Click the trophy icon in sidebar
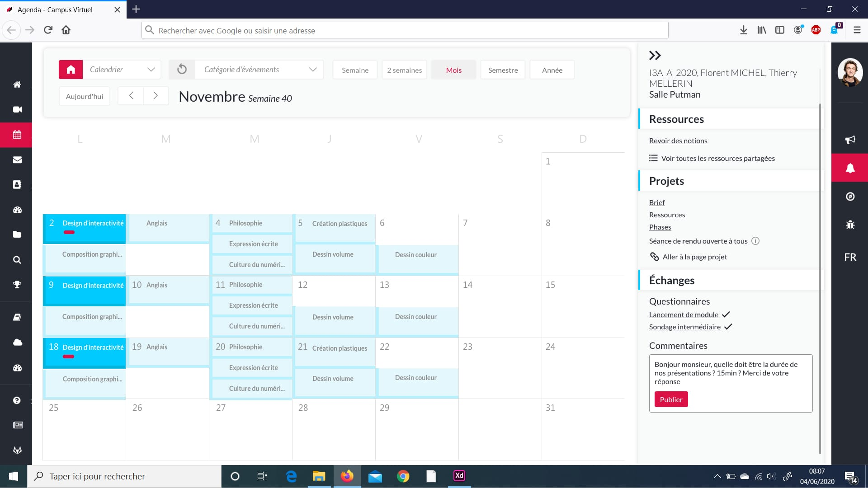This screenshot has width=868, height=488. (17, 285)
